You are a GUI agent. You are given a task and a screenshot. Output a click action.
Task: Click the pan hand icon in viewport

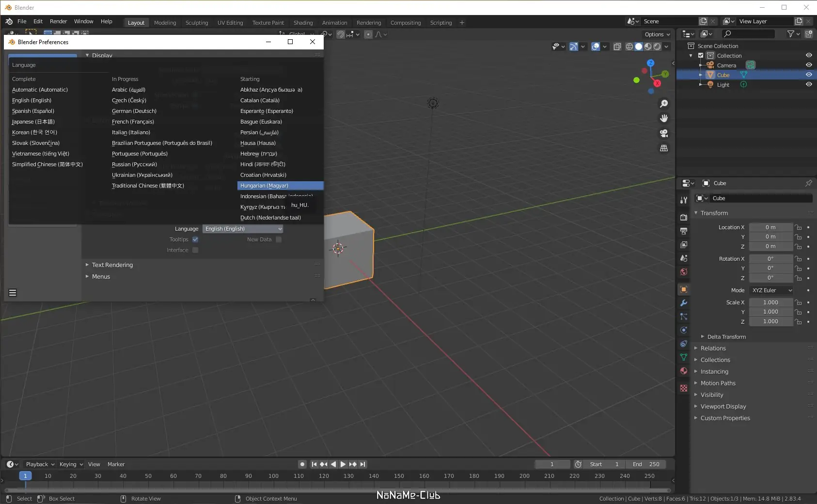click(664, 118)
